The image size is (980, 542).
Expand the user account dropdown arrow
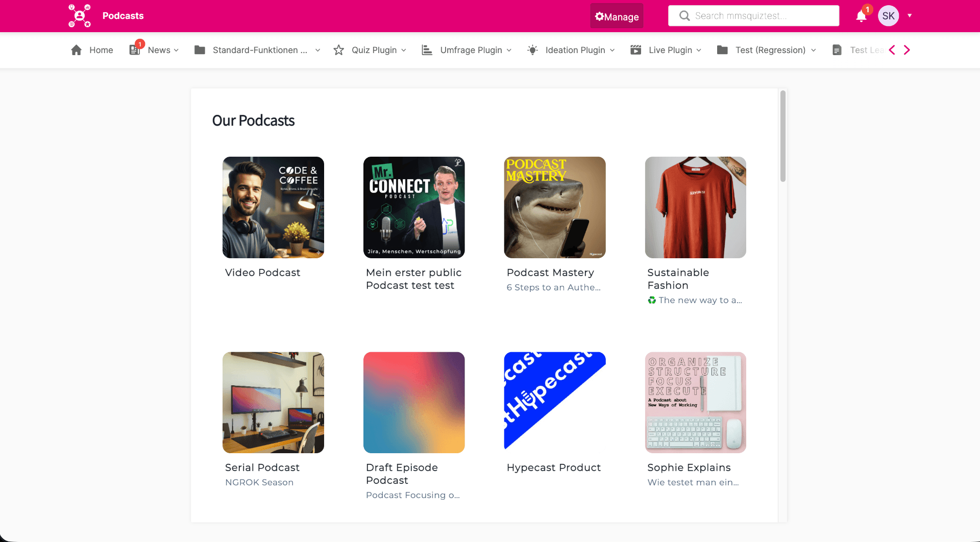pyautogui.click(x=910, y=16)
